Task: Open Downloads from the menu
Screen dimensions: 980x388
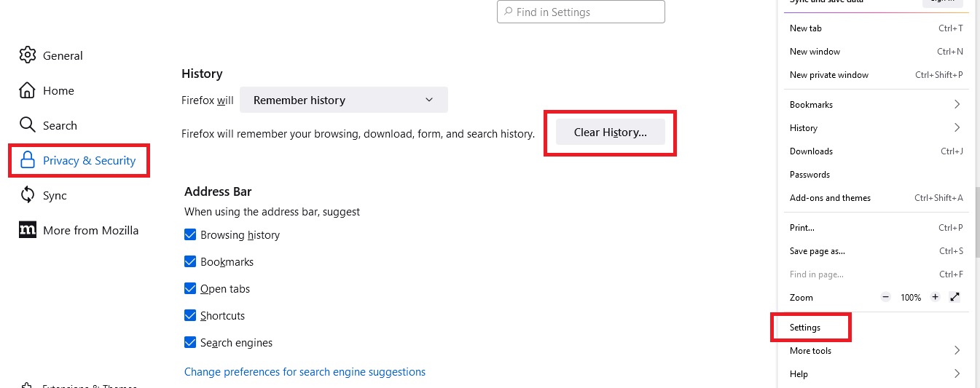Action: pos(877,151)
